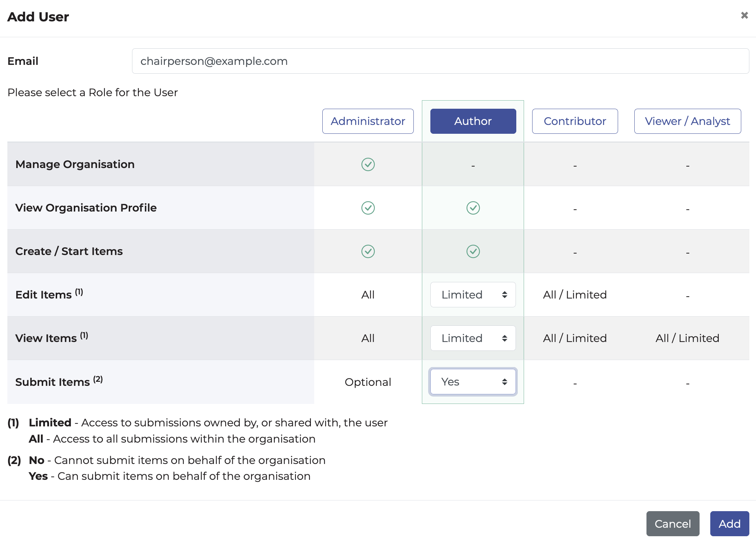Dismiss the Add User dialog with the X

tap(744, 15)
